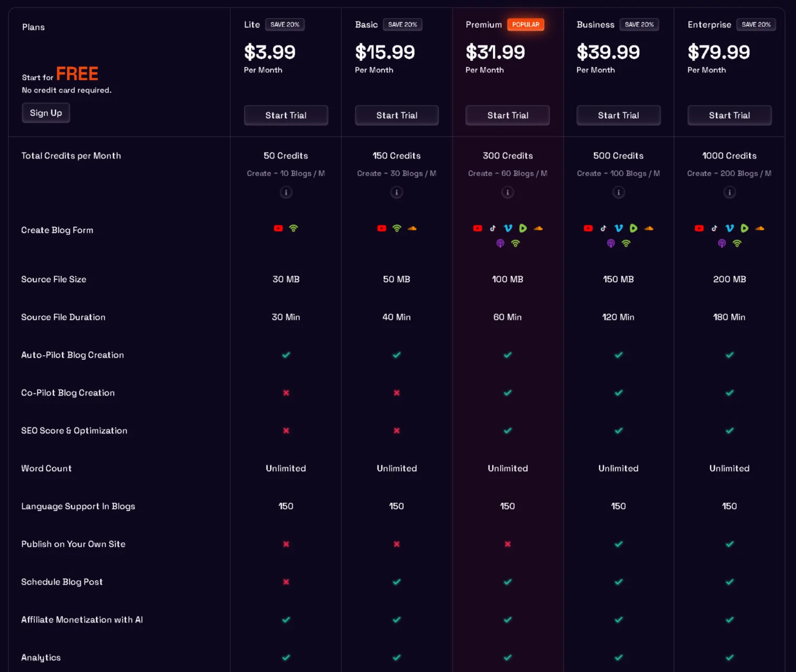Click the TikTok icon in Enterprise column

[x=715, y=229]
